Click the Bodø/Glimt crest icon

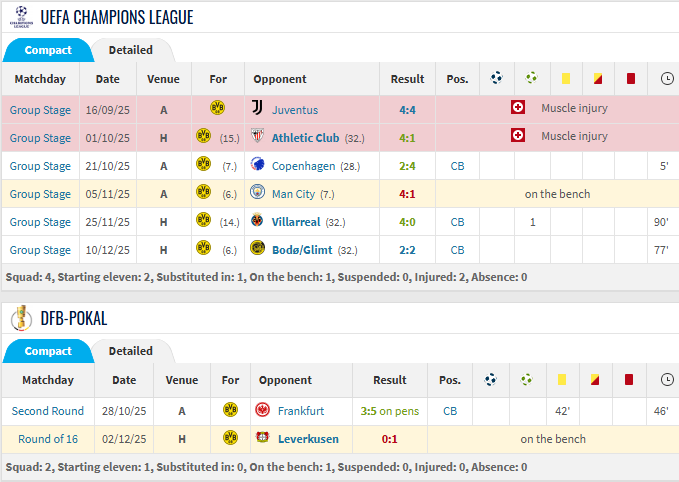(257, 248)
